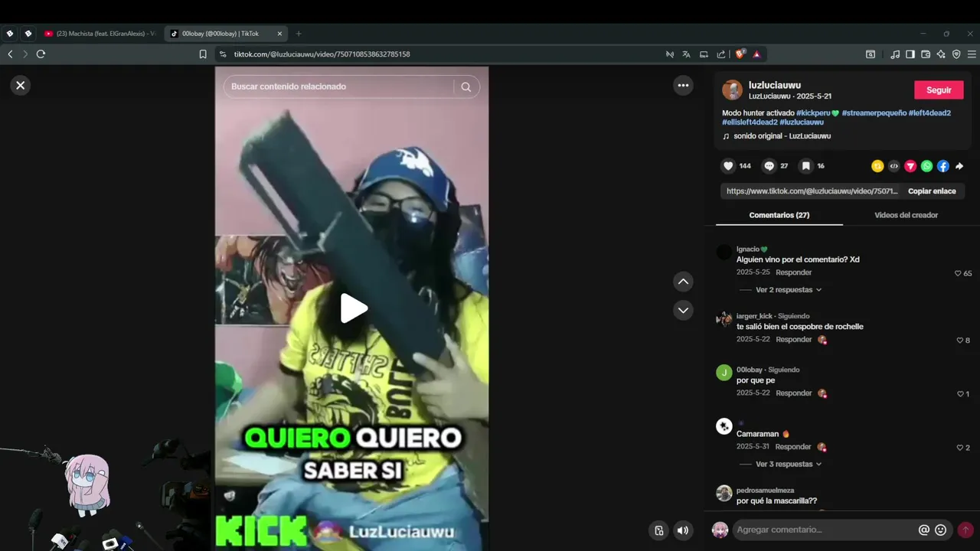Open #kickperu hashtag link

[818, 113]
